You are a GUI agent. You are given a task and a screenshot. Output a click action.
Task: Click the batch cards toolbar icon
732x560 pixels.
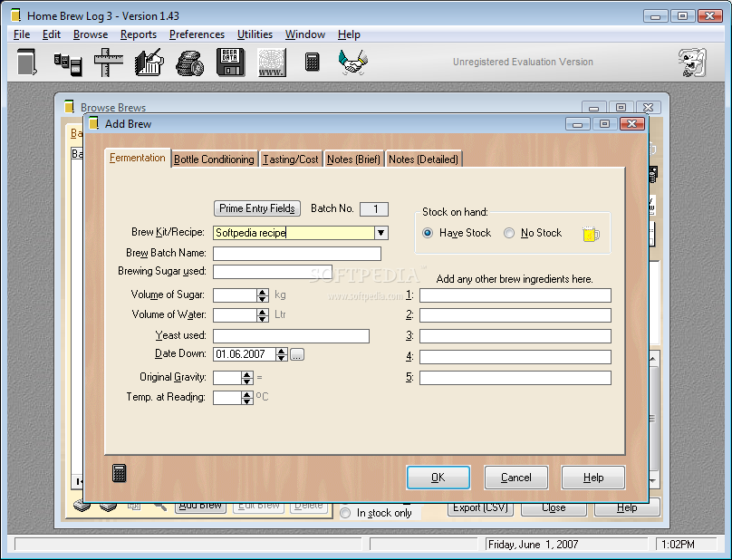click(x=68, y=63)
